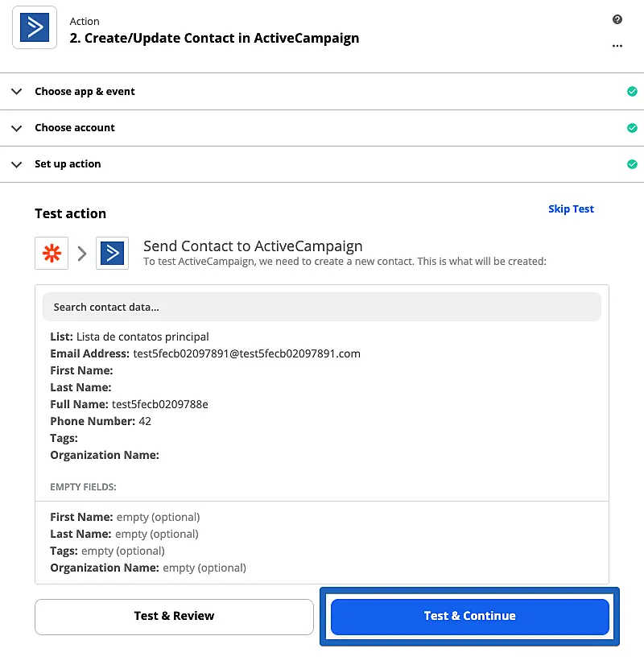The width and height of the screenshot is (644, 669).
Task: Click the arrow between Zapier and ActiveCampaign icons
Action: pos(82,254)
